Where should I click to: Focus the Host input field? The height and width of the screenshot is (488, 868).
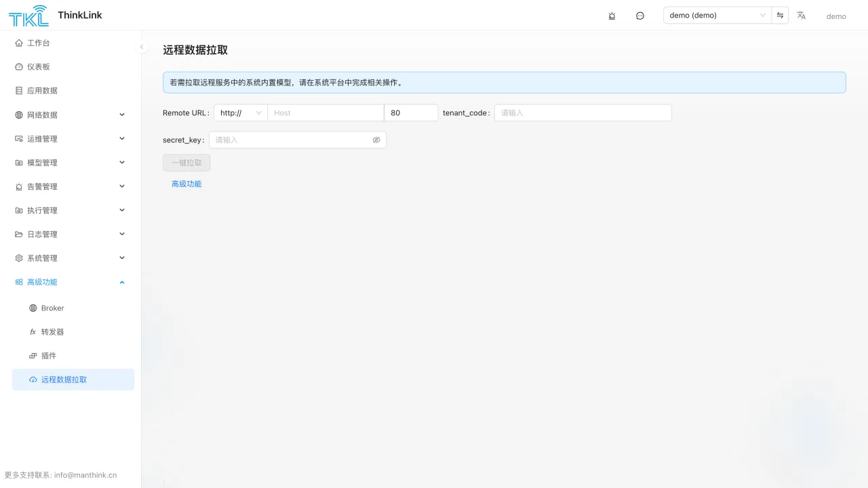325,113
